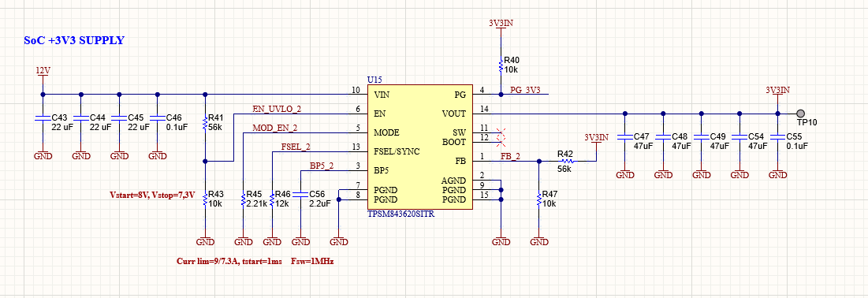Select capacitor C44 symbol
This screenshot has width=868, height=298.
point(81,118)
